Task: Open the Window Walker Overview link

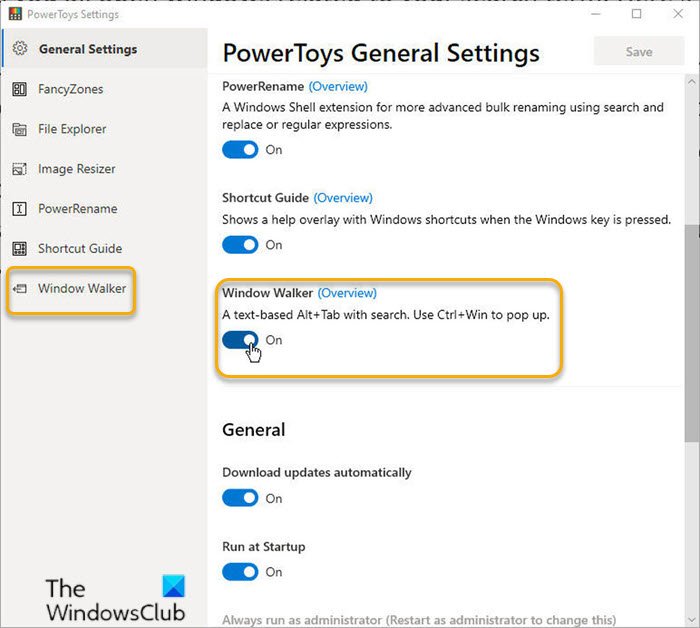Action: [x=347, y=293]
